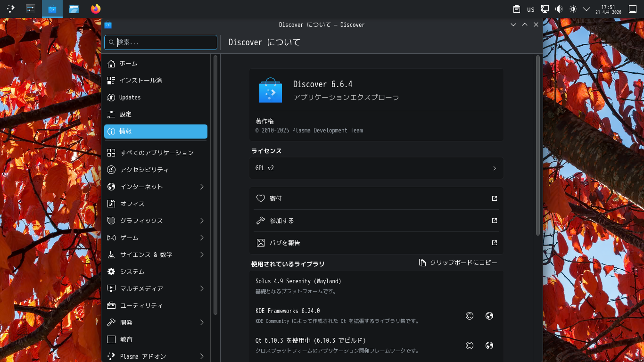The width and height of the screenshot is (644, 362).
Task: Click the '© 2010-2025 Plasma Development Team' text
Action: point(309,131)
